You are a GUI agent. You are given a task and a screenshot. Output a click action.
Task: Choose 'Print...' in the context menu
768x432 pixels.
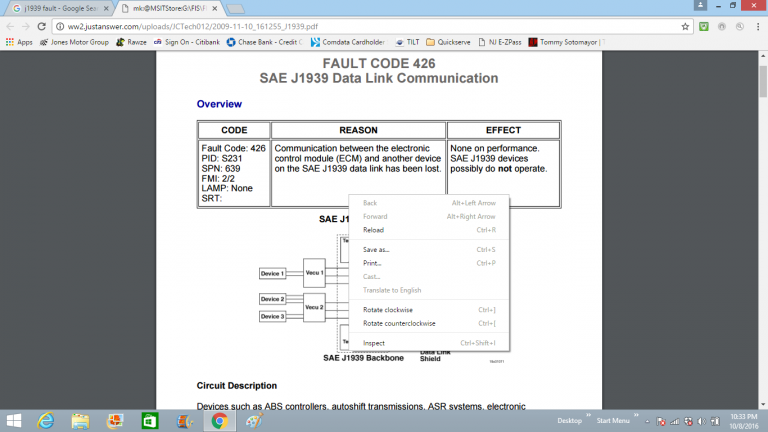(x=372, y=263)
